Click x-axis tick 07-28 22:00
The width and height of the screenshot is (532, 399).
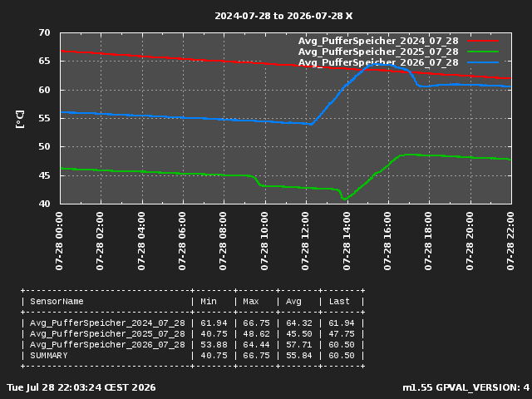click(x=510, y=241)
